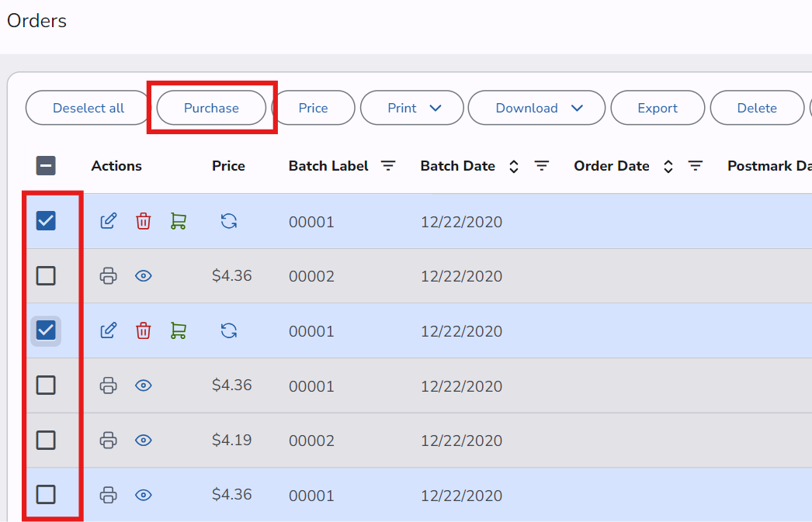Toggle the header select-all checkbox
Screen dimensions: 812x522
[46, 166]
